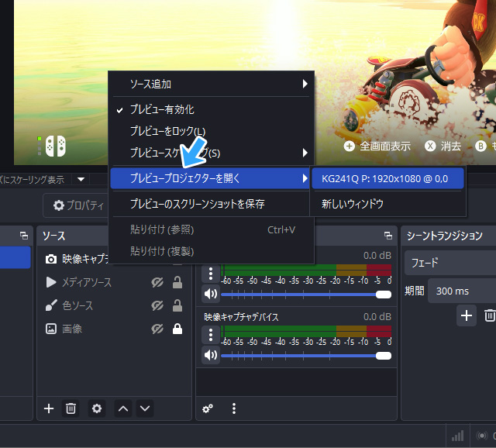Open options menu of first audio channel
The height and width of the screenshot is (448, 496).
(x=211, y=274)
